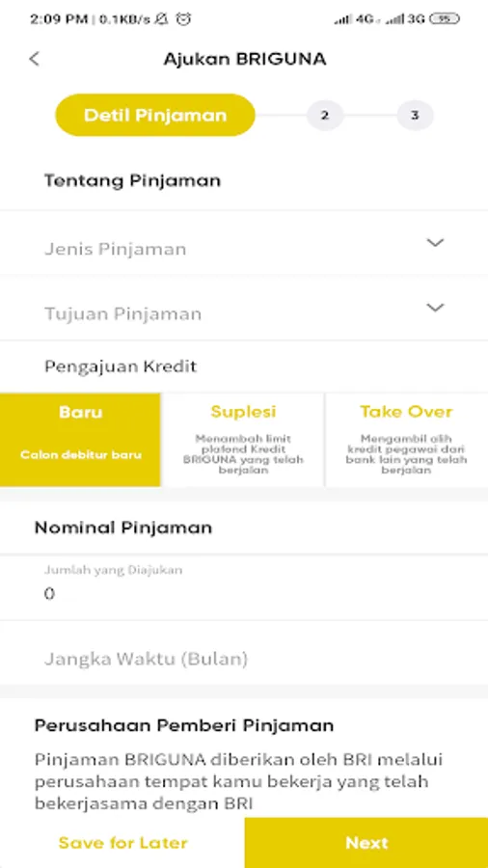Tap the silent bell status icon

click(x=162, y=19)
